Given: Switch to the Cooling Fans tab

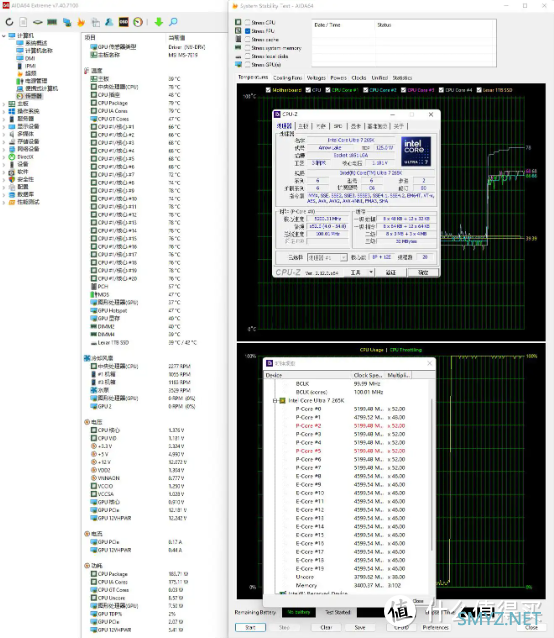Looking at the screenshot, I should [x=288, y=78].
